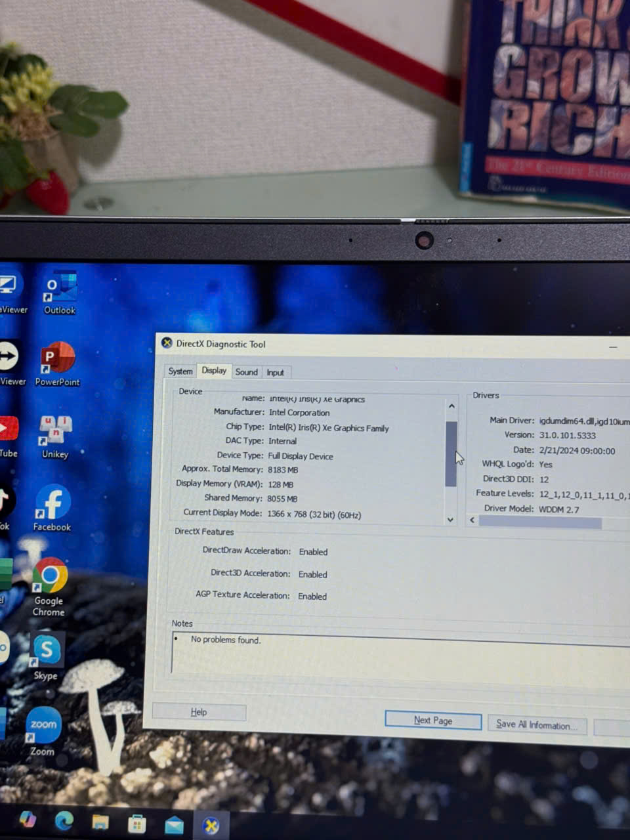This screenshot has height=840, width=630.
Task: Click the 'Intel(R) Iris(R) Xe Graphics Family' chip type
Action: click(329, 428)
